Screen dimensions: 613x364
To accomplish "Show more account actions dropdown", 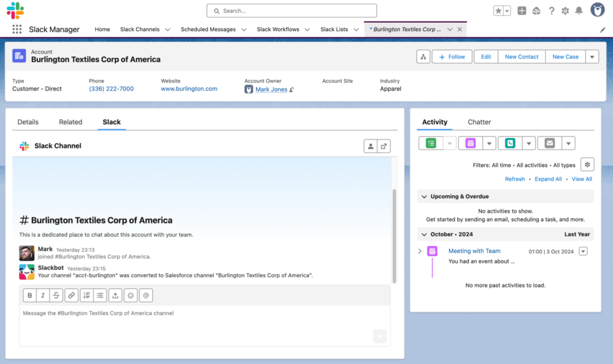I will point(592,57).
